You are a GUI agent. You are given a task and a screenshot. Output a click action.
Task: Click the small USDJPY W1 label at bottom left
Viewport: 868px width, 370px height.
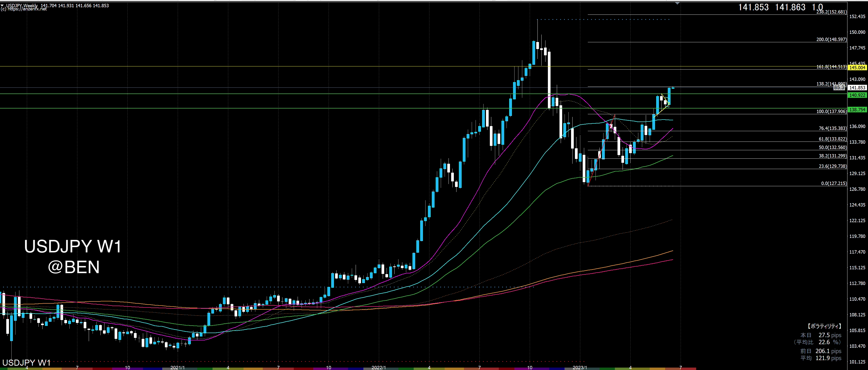tap(26, 363)
